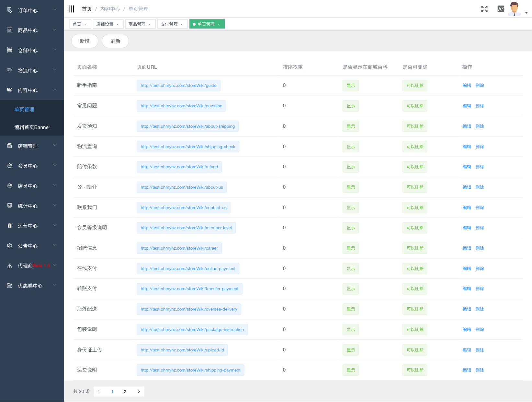Switch to the 支付管理 tab
The image size is (532, 402).
pyautogui.click(x=169, y=24)
